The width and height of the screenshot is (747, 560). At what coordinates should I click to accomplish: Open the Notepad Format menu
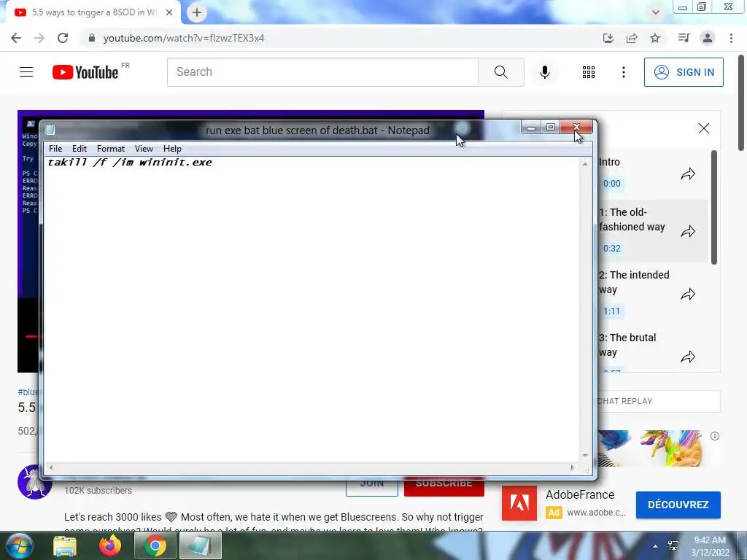pyautogui.click(x=111, y=149)
